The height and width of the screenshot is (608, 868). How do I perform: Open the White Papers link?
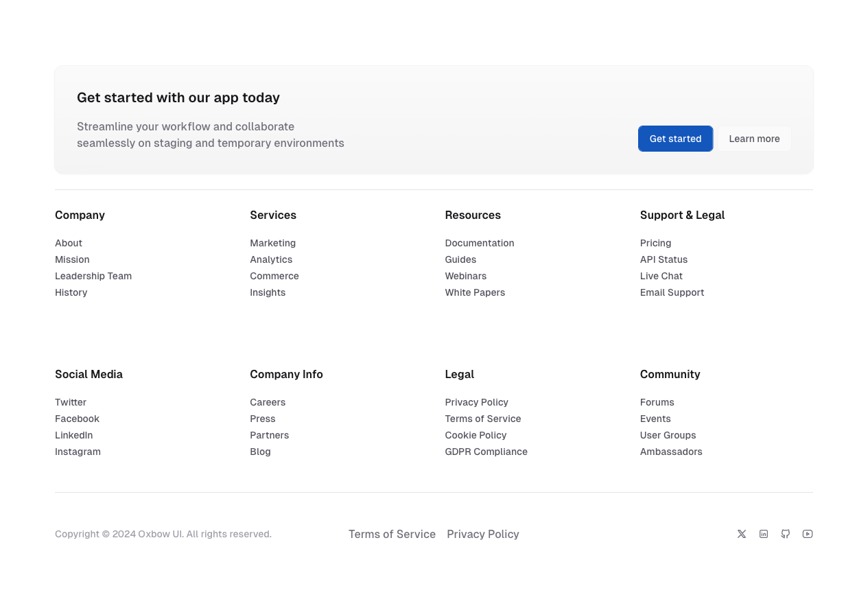click(x=475, y=292)
